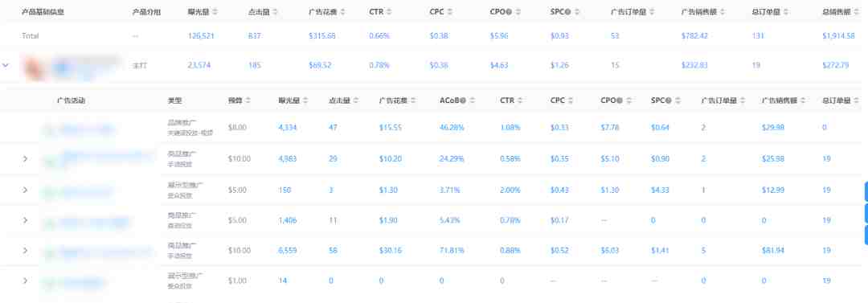Expand campaign row with 150 impressions

point(25,190)
